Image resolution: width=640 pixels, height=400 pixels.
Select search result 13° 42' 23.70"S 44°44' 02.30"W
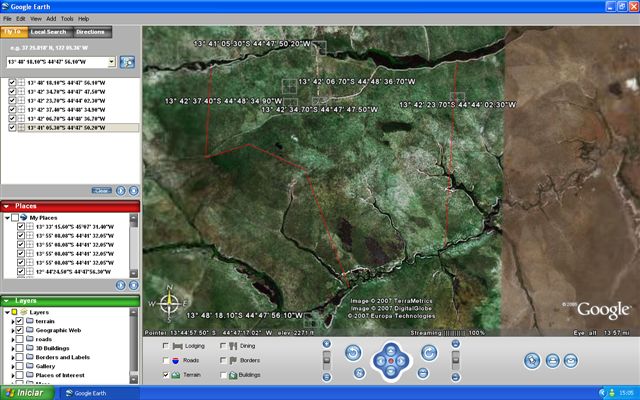pyautogui.click(x=67, y=101)
